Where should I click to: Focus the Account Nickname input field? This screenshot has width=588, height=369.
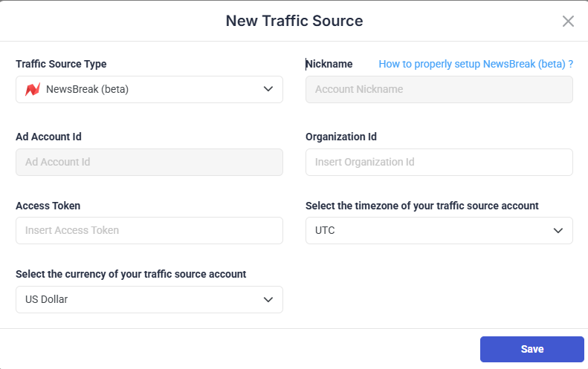point(439,89)
